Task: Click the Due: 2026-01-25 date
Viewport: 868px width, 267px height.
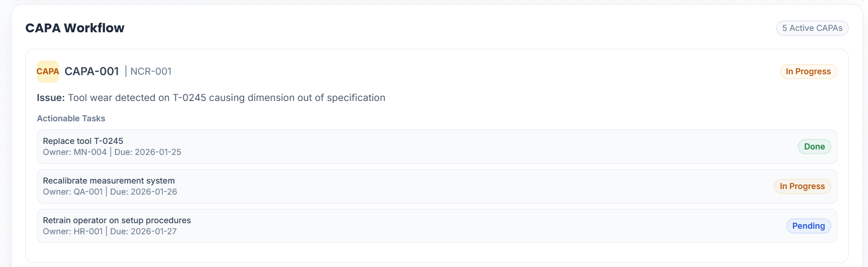Action: [x=147, y=152]
